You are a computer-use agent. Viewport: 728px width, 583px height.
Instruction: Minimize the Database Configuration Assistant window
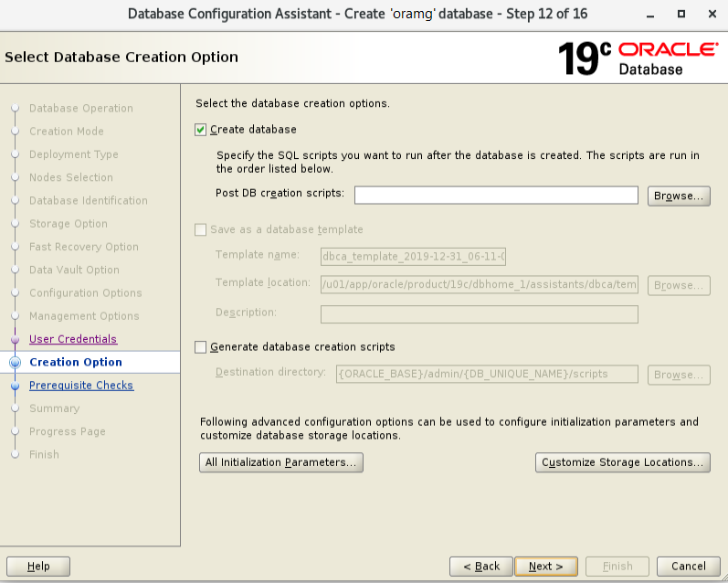(650, 15)
